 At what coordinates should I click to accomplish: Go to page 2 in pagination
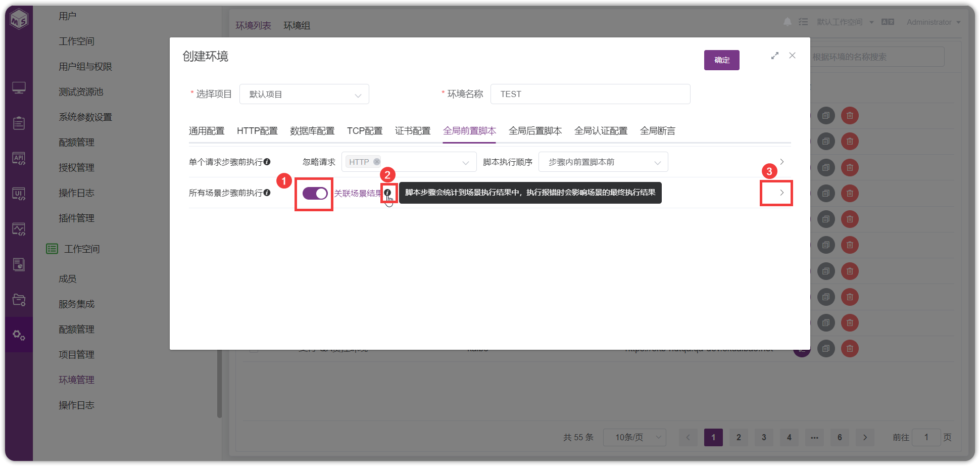coord(739,437)
